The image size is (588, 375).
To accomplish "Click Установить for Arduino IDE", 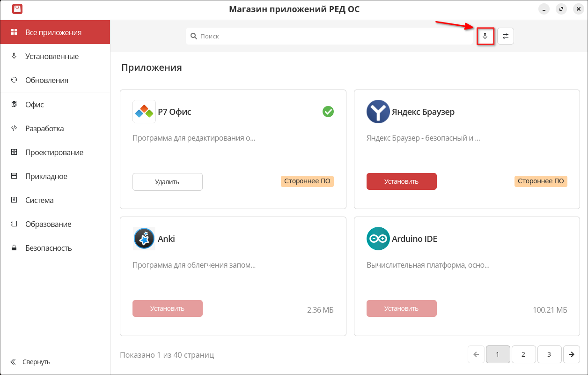I will [401, 308].
